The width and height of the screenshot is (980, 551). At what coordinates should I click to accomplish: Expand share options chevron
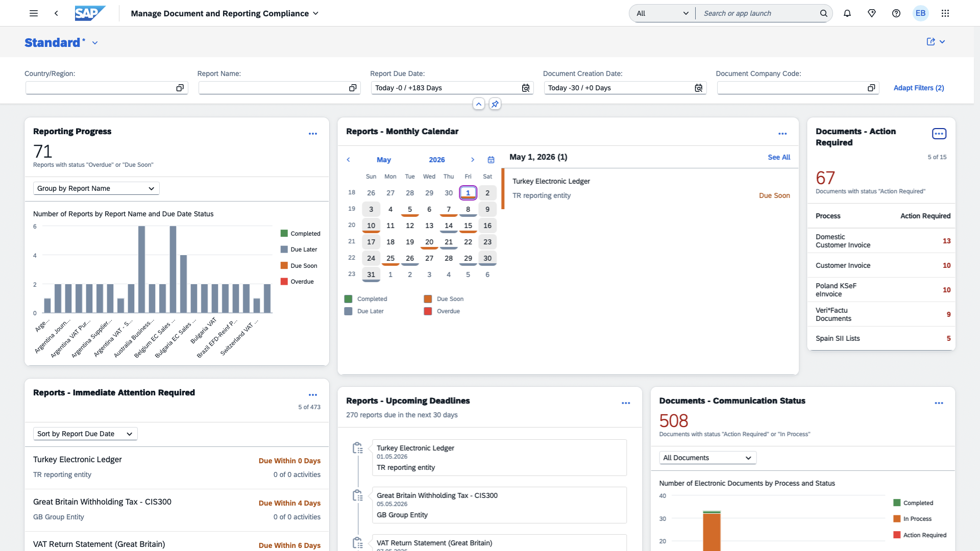point(942,42)
